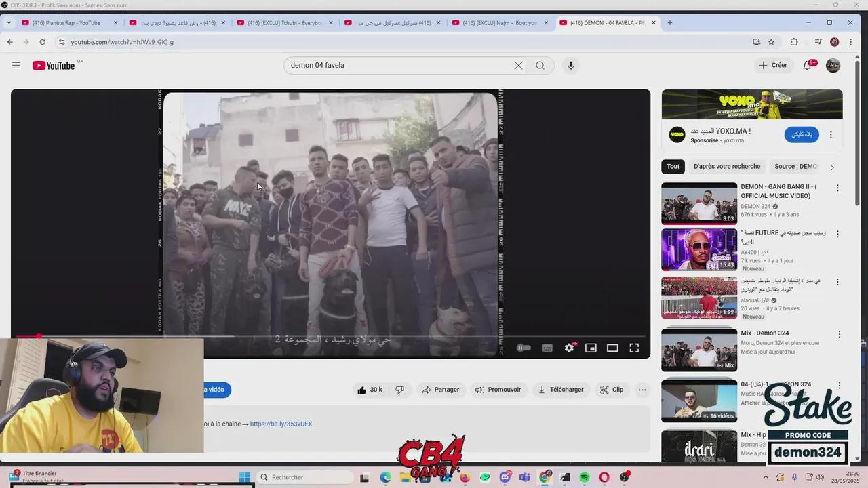Enter full screen mode
Image resolution: width=868 pixels, height=488 pixels.
tap(634, 348)
